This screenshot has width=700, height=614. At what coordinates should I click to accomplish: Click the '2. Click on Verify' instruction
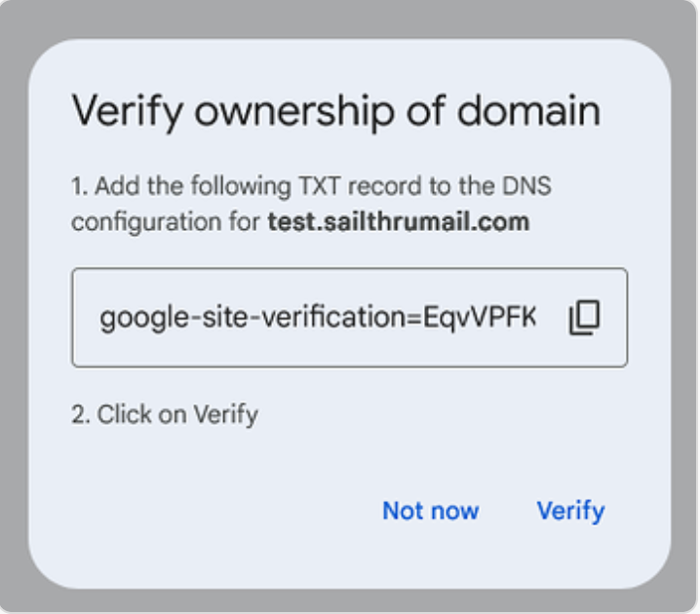click(164, 414)
